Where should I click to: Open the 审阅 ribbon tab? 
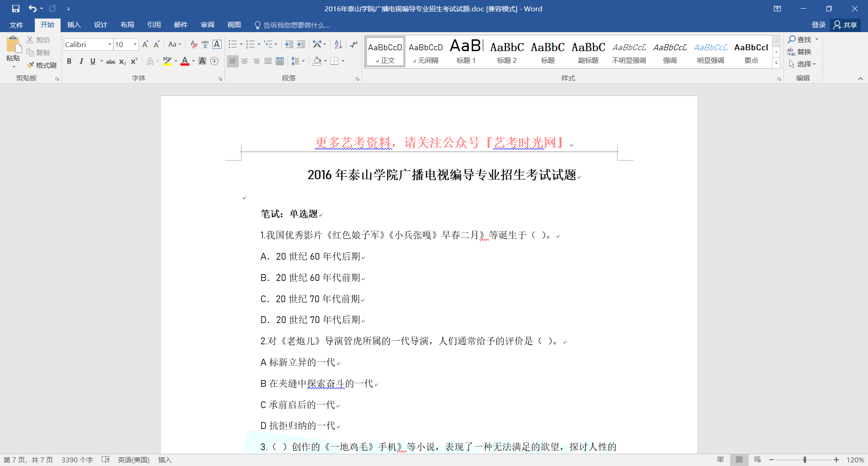(x=208, y=25)
